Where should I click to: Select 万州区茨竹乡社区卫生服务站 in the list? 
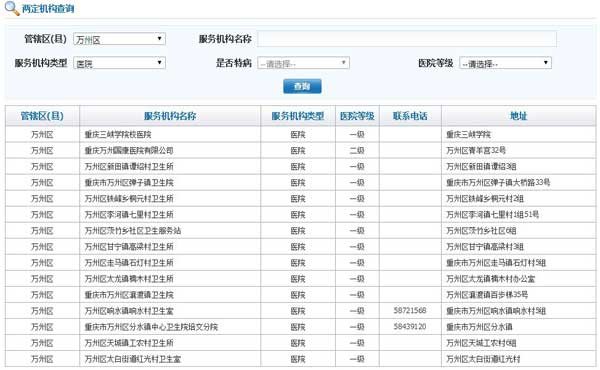[133, 231]
